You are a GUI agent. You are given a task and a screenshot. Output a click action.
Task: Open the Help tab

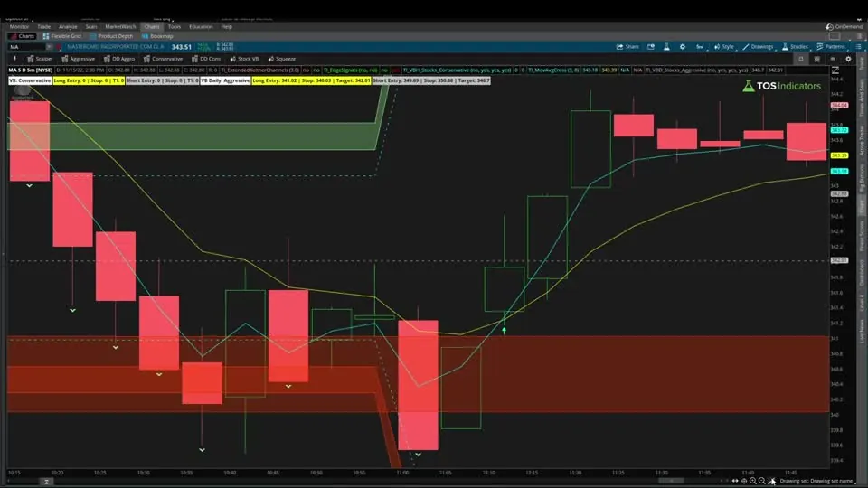coord(226,26)
